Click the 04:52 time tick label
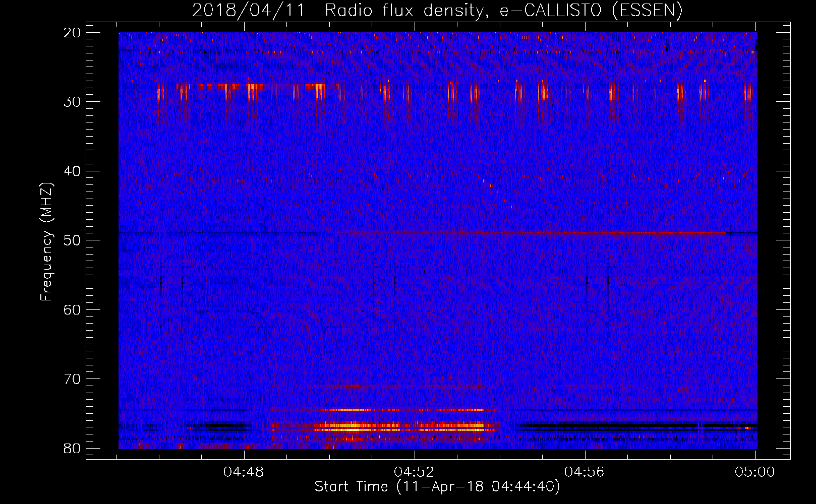Screen dimensions: 816x504 click(414, 472)
